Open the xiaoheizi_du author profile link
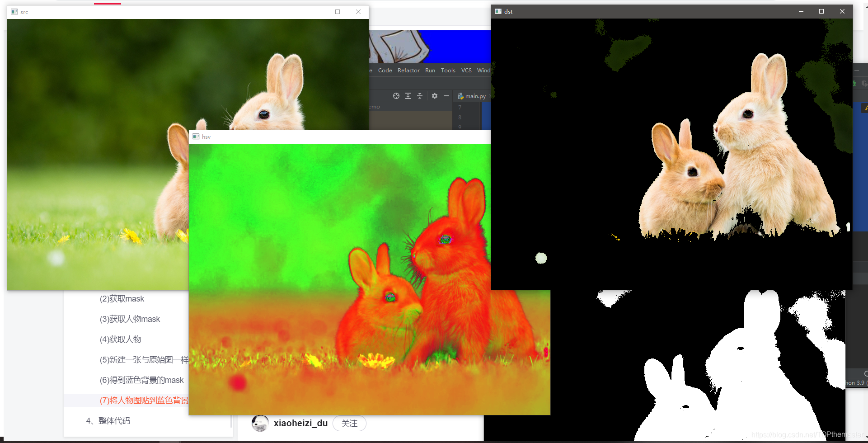 pos(300,424)
